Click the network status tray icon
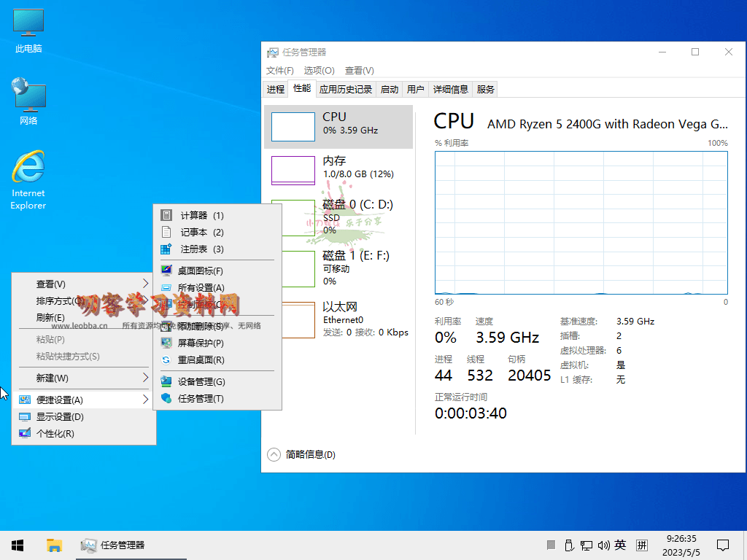Viewport: 747px width, 560px height. point(587,545)
